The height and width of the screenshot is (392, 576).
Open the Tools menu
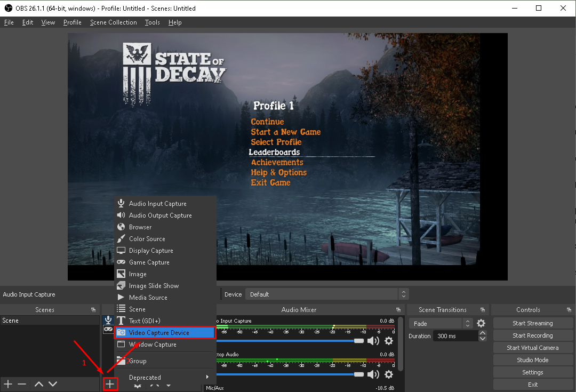153,22
